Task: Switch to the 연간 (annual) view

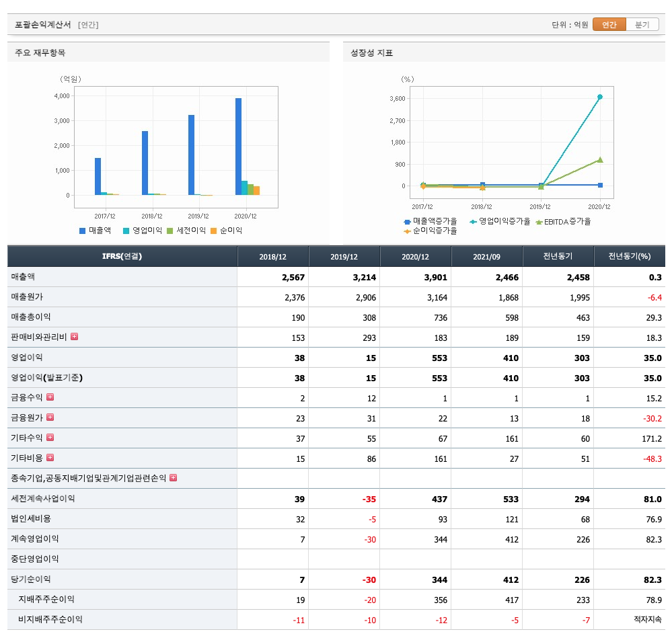Action: pos(609,24)
